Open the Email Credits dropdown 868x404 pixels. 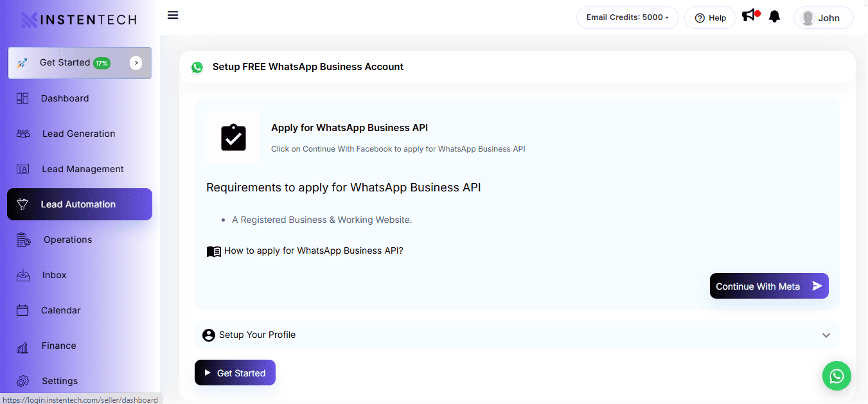627,17
